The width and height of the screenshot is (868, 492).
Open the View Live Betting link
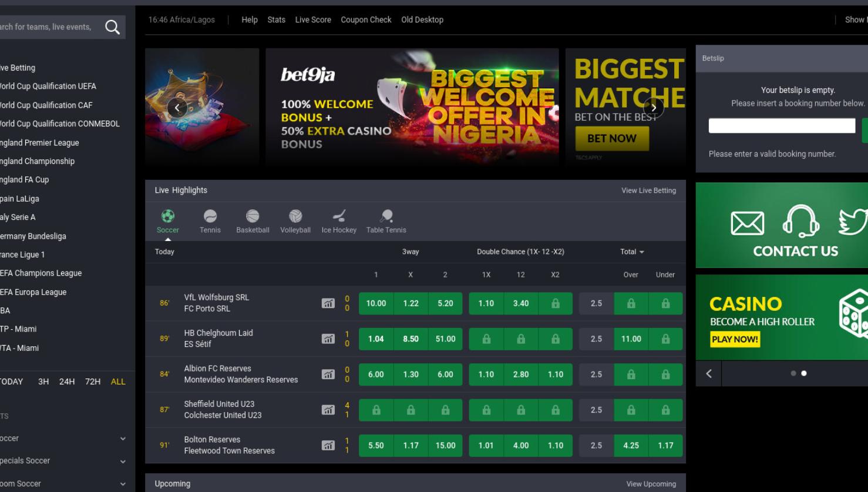(x=648, y=190)
